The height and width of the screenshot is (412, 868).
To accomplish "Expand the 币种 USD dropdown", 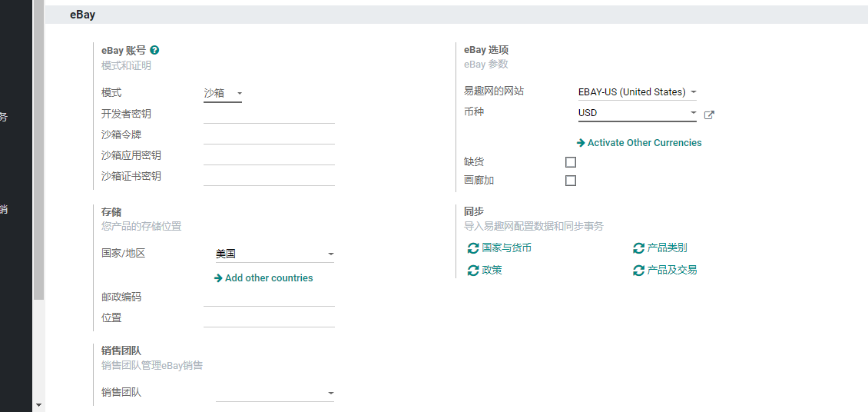I will 637,113.
